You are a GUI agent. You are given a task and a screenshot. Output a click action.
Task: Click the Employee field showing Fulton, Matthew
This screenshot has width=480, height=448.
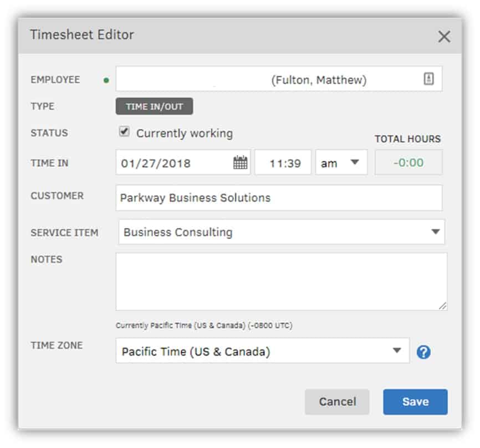[279, 79]
